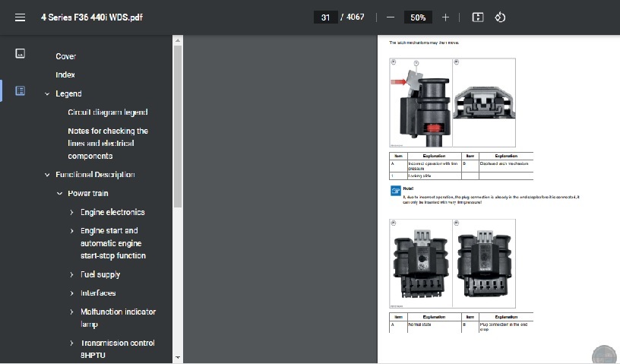Click the zoom in plus icon
Image resolution: width=620 pixels, height=364 pixels.
(x=445, y=17)
